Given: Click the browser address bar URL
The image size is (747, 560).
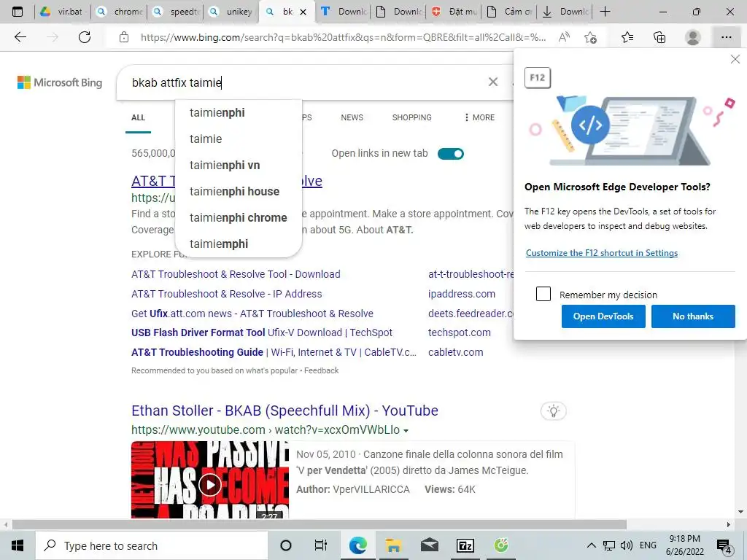Looking at the screenshot, I should [343, 37].
